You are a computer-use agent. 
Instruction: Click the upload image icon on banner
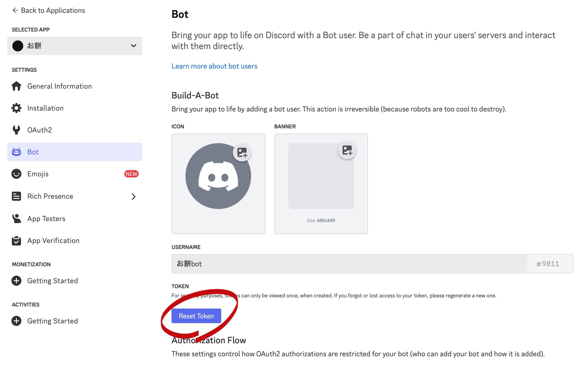click(x=347, y=150)
